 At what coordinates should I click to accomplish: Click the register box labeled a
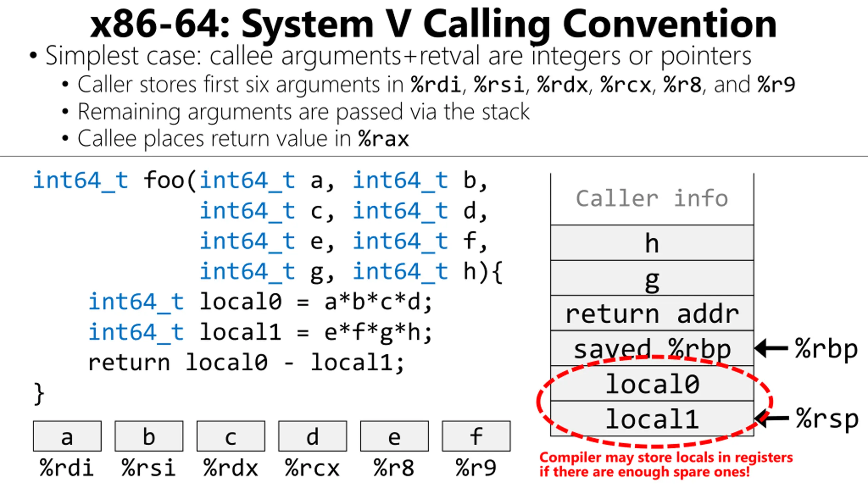(67, 436)
